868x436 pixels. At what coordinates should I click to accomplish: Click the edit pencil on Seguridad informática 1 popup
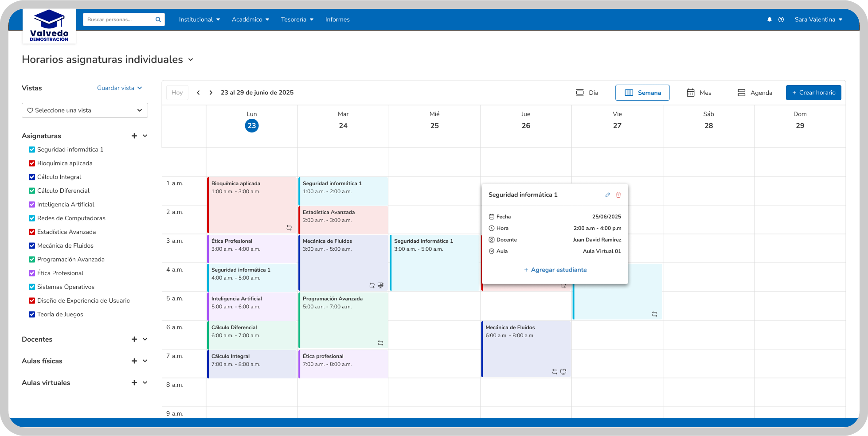607,195
